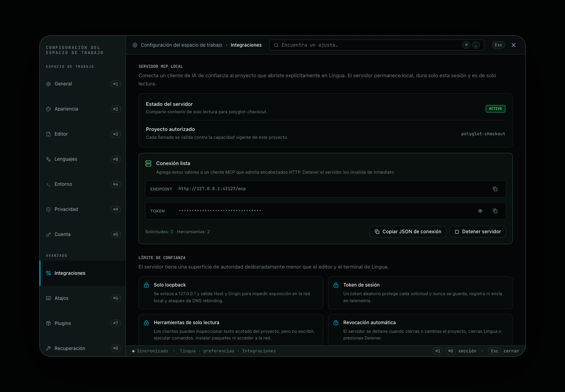Click the Revocación automática lock icon
Screen dimensions: 565x392
pos(336,323)
